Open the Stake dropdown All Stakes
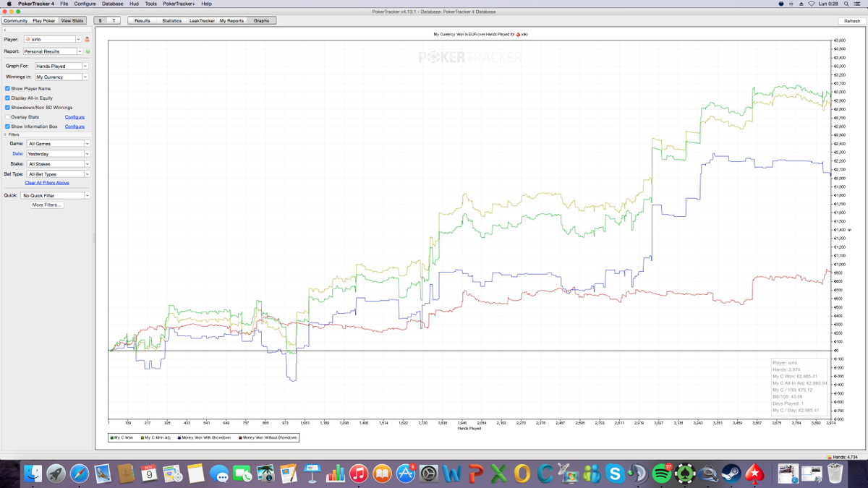The height and width of the screenshot is (488, 868). 58,164
